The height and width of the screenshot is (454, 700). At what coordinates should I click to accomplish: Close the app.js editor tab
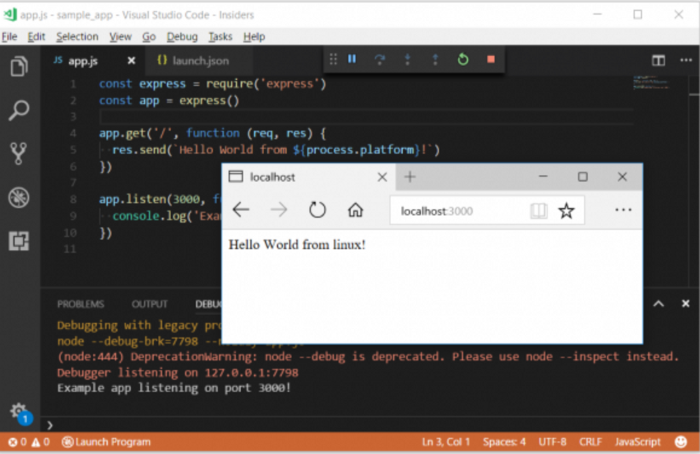(x=131, y=60)
